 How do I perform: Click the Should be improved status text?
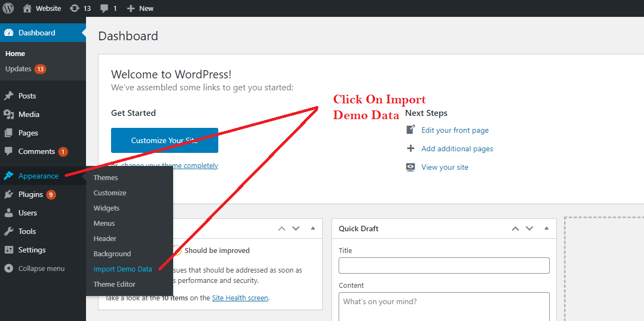coord(217,250)
